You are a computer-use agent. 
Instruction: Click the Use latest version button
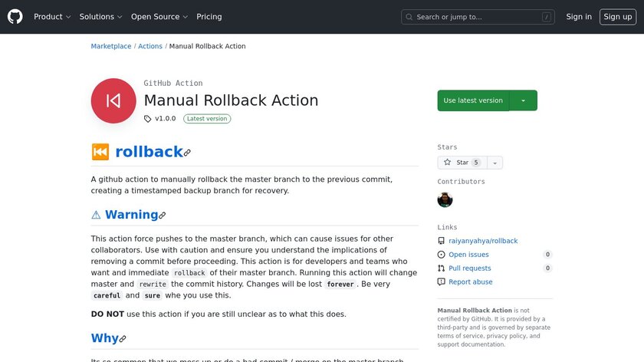pyautogui.click(x=473, y=100)
